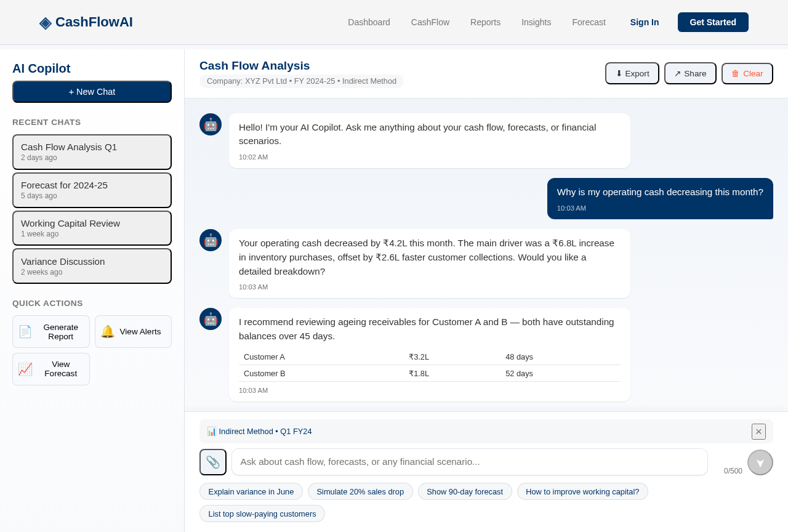
Task: Clear the chat history
Action: pos(747,73)
